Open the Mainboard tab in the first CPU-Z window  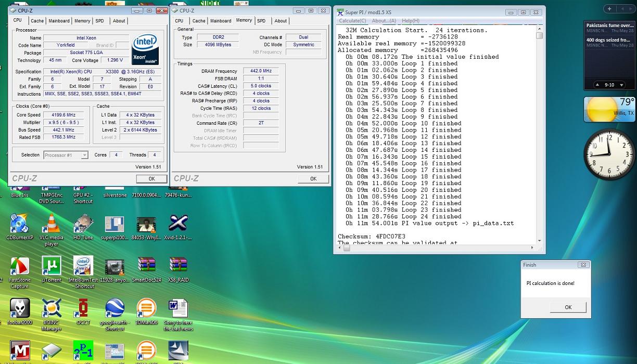[x=59, y=21]
